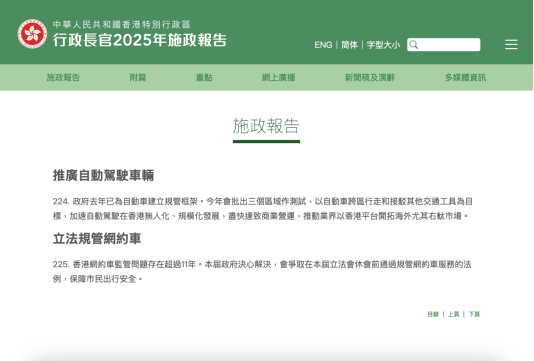Viewport: 534px width, 361px height.
Task: Click the 立法規管網約車 section heading
Action: point(97,239)
